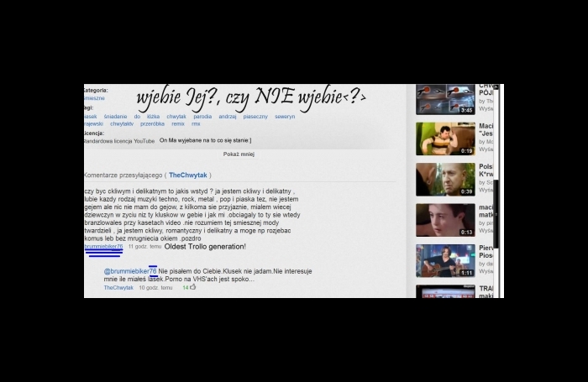Viewport: 588px width, 382px height.
Task: Open the related video lasting 3:45
Action: tap(445, 100)
